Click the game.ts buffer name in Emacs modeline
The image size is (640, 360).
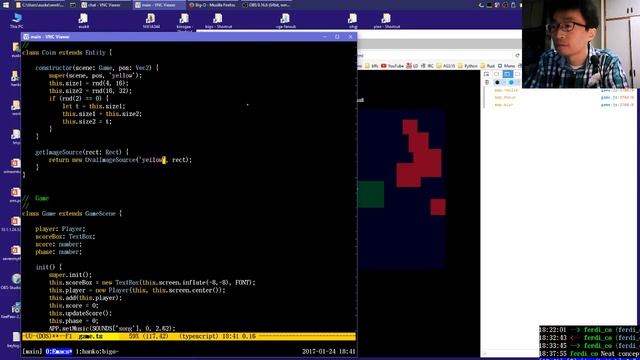(91, 337)
